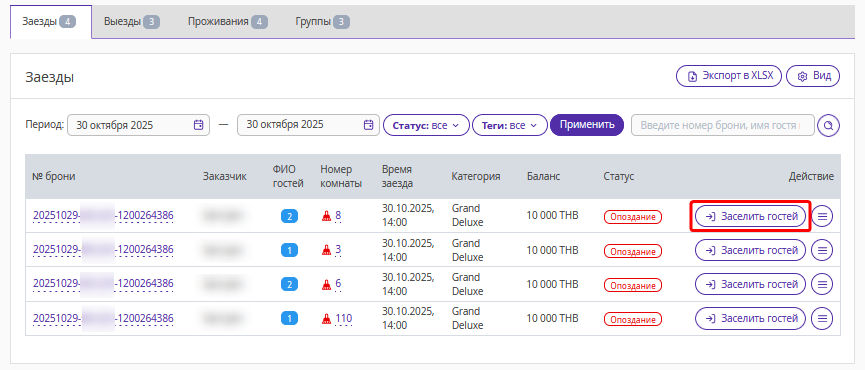Click the cleaning broom icon for room 110
This screenshot has height=370, width=865.
[326, 319]
